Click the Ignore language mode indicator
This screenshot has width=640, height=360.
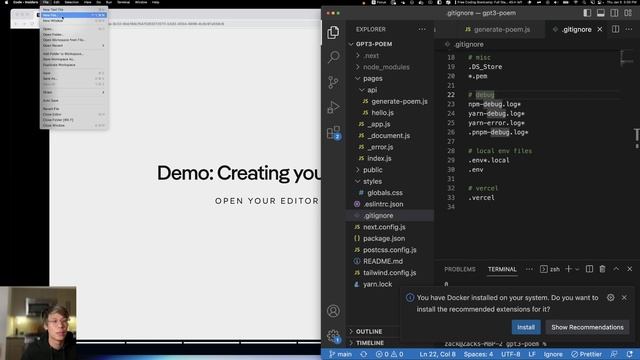(x=553, y=354)
